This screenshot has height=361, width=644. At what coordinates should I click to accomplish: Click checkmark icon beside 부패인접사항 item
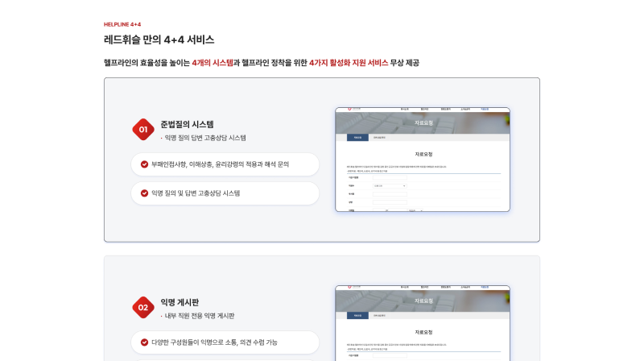(x=144, y=164)
